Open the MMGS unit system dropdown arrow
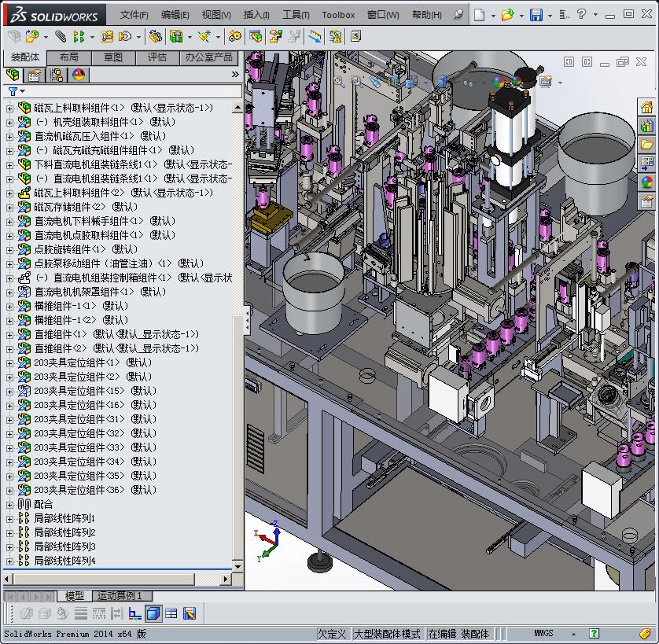The image size is (659, 644). click(574, 634)
